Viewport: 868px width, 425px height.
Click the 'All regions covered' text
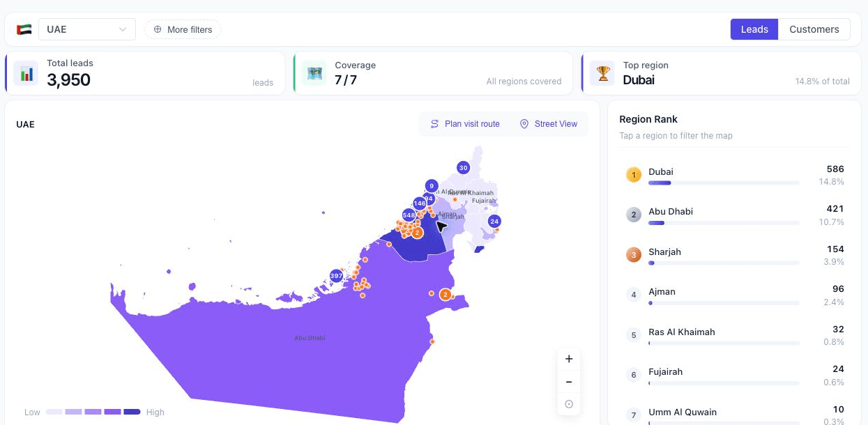[x=524, y=82]
